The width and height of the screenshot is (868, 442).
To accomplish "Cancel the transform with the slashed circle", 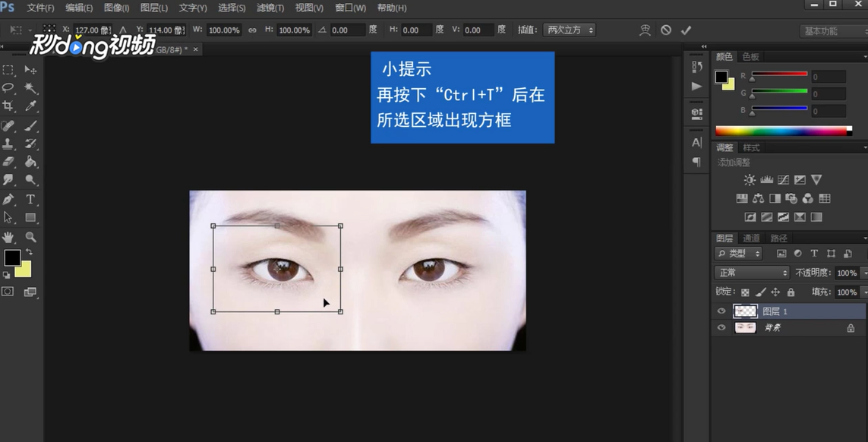I will point(665,30).
